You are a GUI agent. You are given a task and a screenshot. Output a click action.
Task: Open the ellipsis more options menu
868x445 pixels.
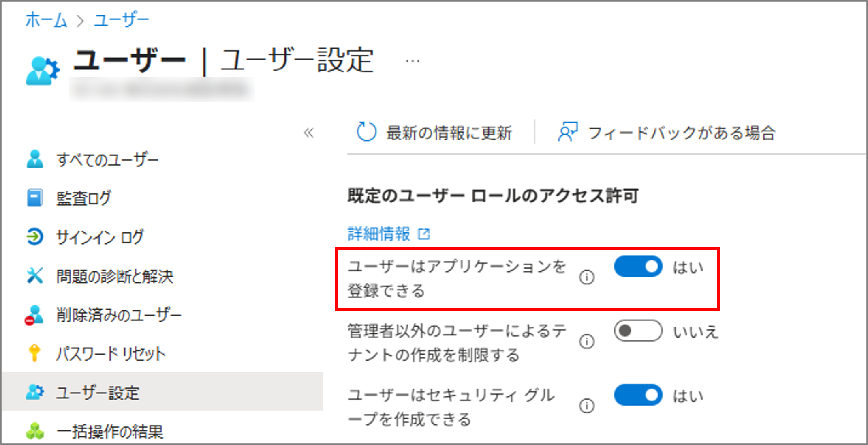413,61
